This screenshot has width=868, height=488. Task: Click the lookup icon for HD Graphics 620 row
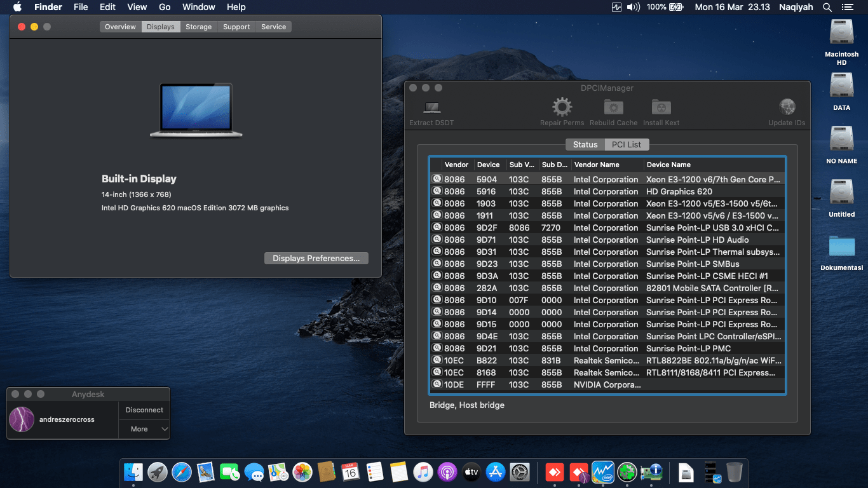[437, 191]
